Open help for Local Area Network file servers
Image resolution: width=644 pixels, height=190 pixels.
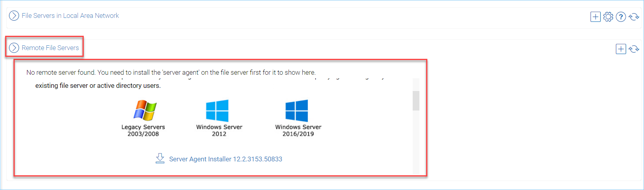(621, 17)
